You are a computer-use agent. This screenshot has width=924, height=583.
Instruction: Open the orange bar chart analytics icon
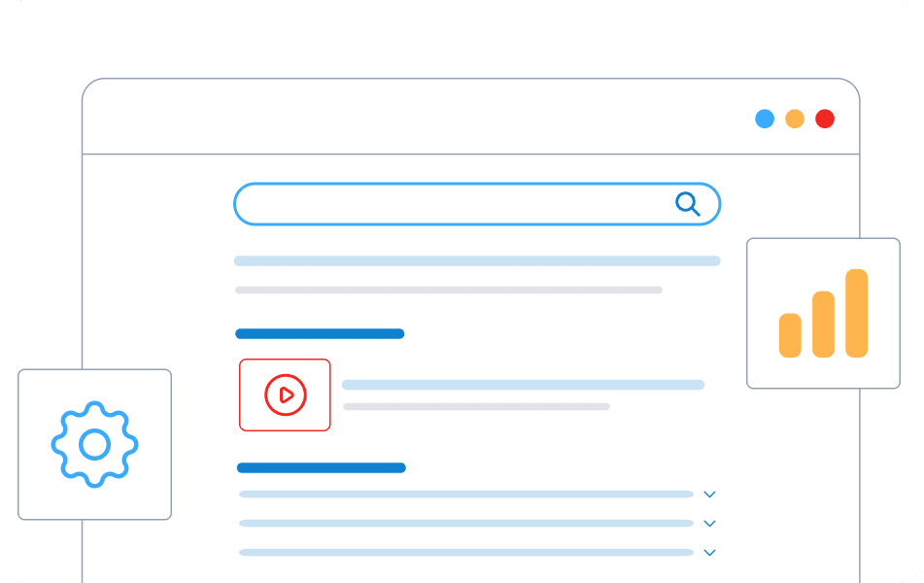click(x=823, y=313)
